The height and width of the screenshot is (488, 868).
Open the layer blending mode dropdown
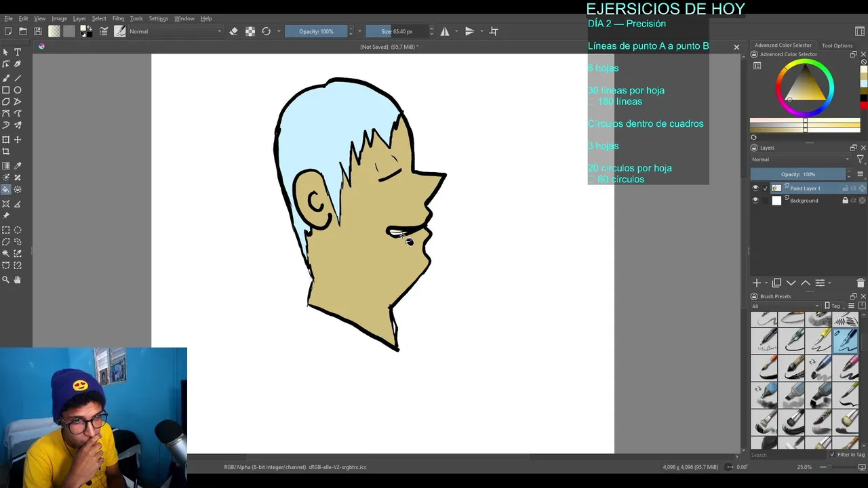[800, 159]
